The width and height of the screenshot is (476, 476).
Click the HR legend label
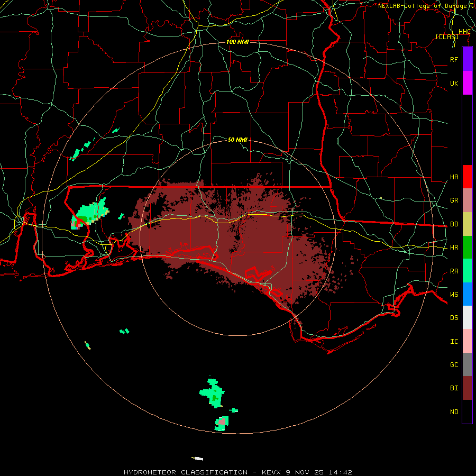454,248
